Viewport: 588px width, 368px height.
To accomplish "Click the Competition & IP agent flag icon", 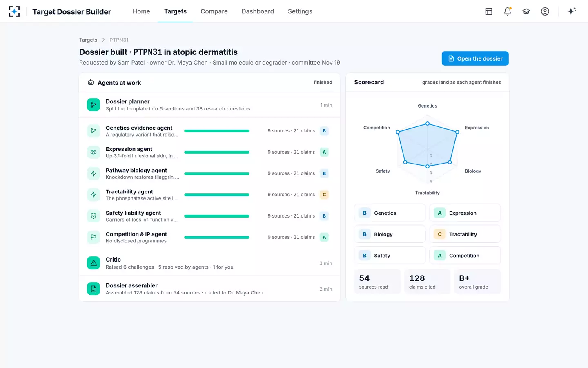I will pos(94,237).
